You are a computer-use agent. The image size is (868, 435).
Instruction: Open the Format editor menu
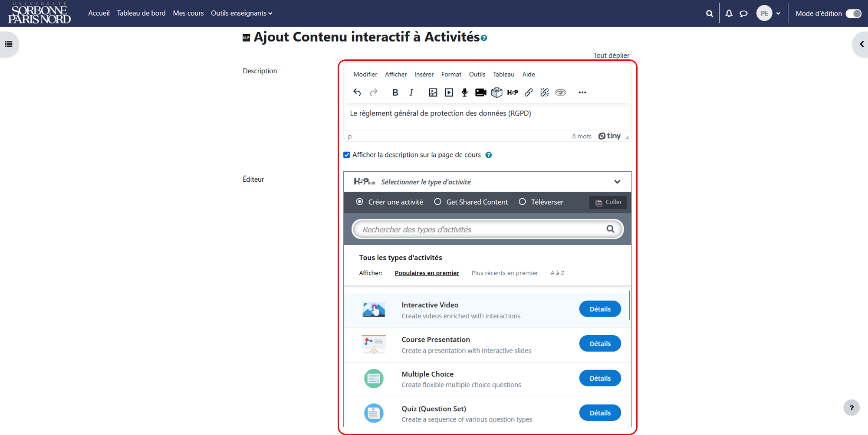pos(451,74)
